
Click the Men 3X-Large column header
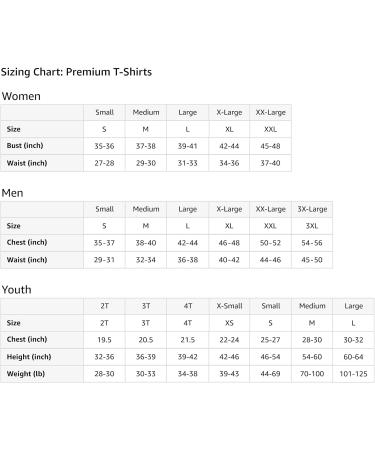coord(312,209)
